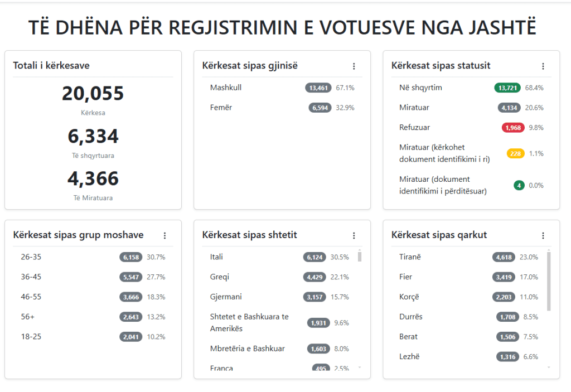571x392 pixels.
Task: Open the Kërkesat sipas gjinisë options menu
Action: tap(354, 66)
